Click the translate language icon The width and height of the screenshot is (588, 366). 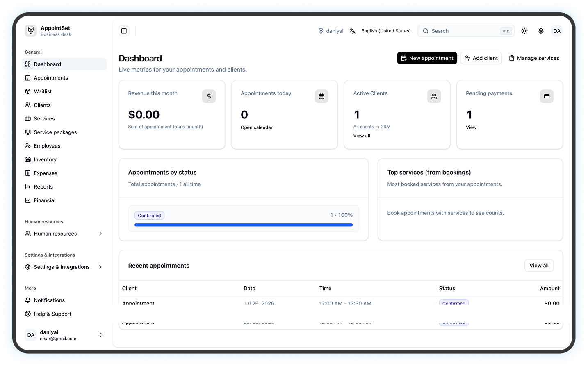pyautogui.click(x=353, y=31)
